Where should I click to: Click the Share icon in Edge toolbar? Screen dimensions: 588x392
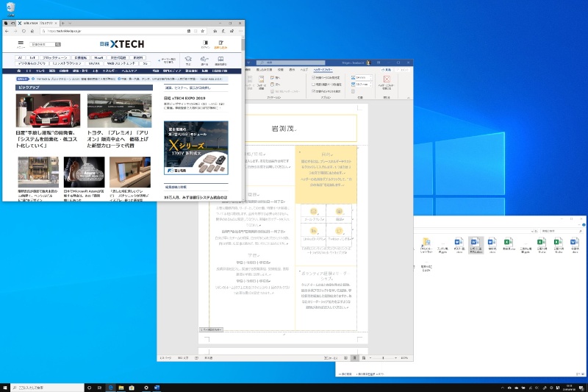click(232, 31)
